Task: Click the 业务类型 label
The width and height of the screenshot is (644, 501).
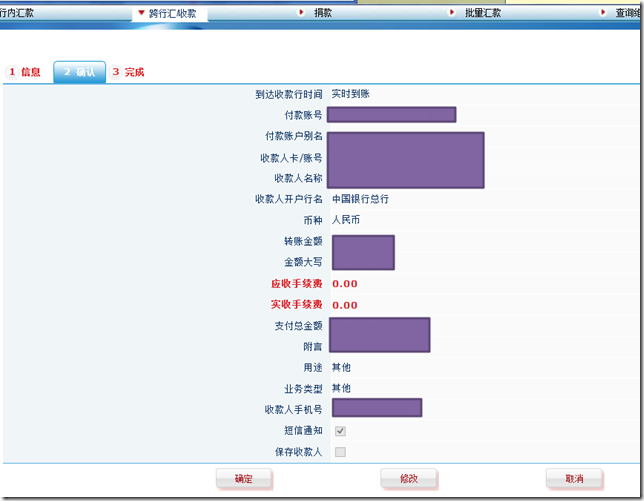Action: point(304,389)
